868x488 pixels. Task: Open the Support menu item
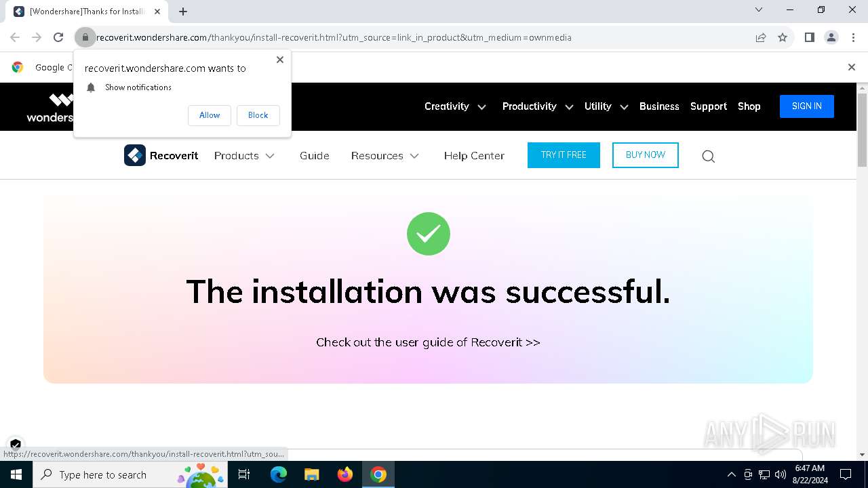pyautogui.click(x=709, y=106)
